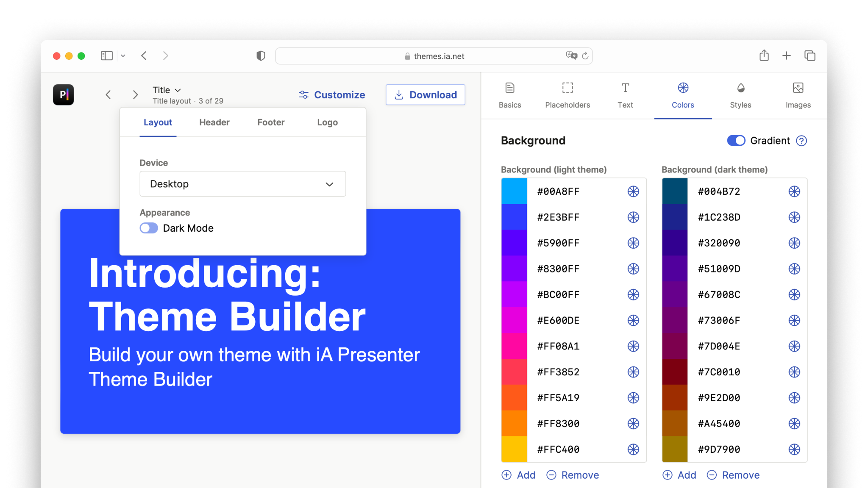Open color picker icon for #E600DE
This screenshot has height=488, width=868.
tap(633, 321)
